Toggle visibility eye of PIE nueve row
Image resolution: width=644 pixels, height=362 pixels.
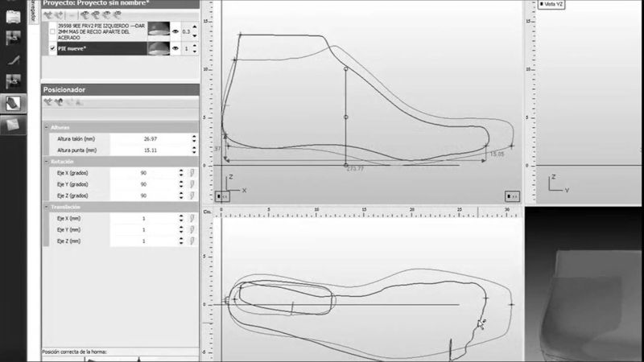point(175,48)
